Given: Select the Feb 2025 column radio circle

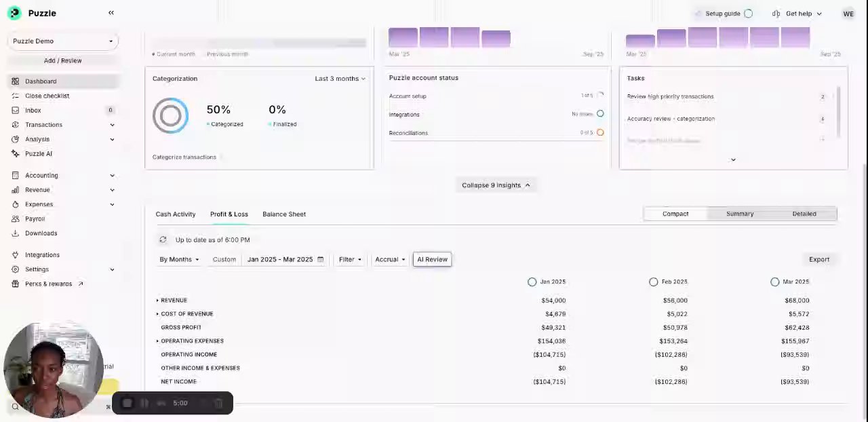Looking at the screenshot, I should point(653,282).
